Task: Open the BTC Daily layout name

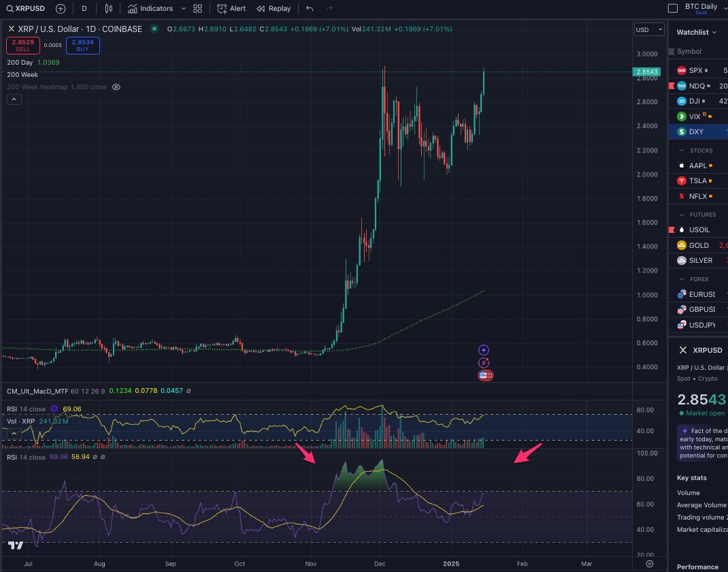Action: point(701,6)
